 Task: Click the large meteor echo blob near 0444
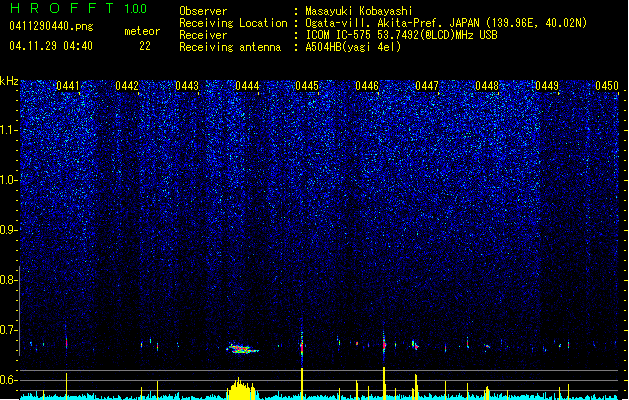242,348
